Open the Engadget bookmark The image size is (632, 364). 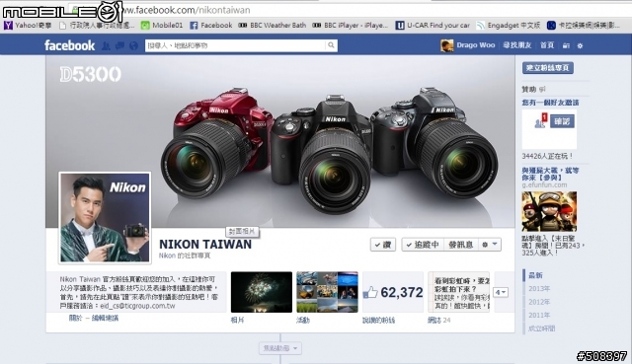tap(508, 26)
